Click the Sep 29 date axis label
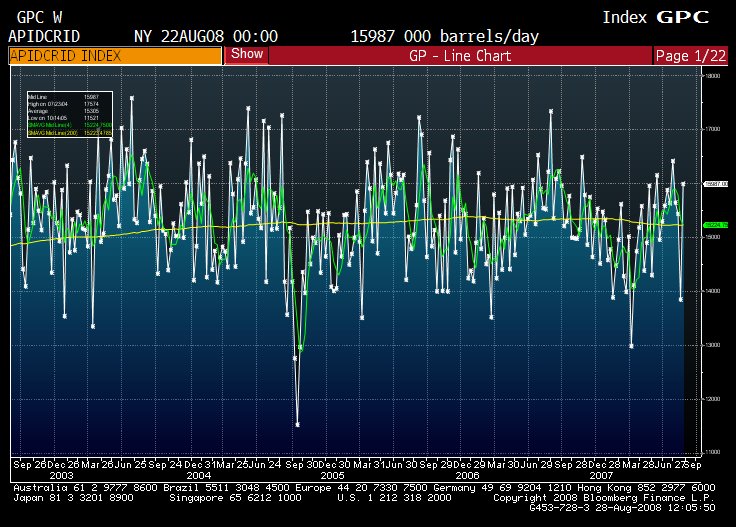736x527 pixels. [436, 465]
